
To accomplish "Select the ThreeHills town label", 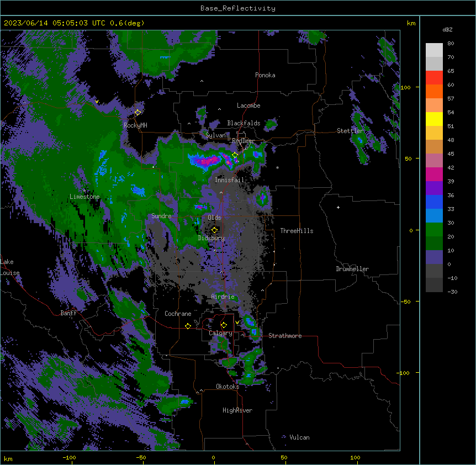I will 297,231.
